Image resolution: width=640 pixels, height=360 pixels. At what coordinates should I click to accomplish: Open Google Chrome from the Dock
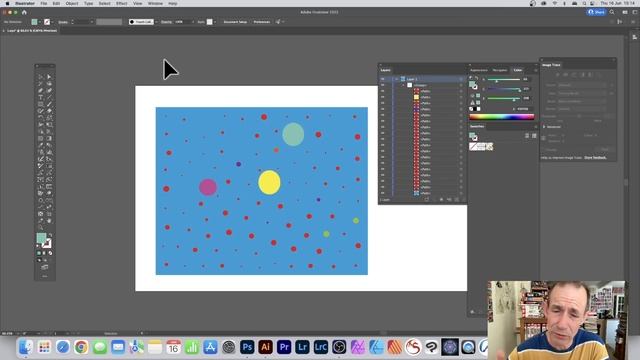coord(81,347)
